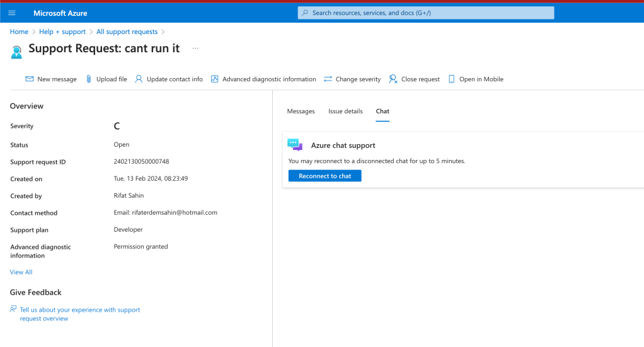Open the hamburger portal menu
This screenshot has height=347, width=644.
point(12,13)
